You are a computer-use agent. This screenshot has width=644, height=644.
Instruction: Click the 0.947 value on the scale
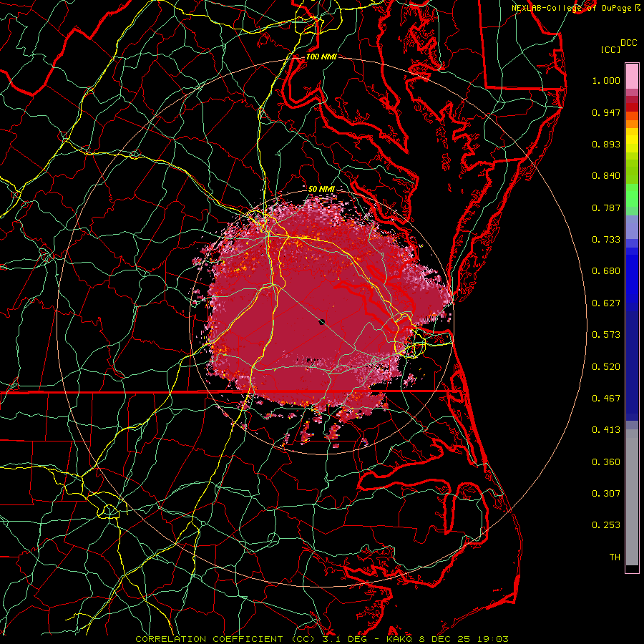606,112
